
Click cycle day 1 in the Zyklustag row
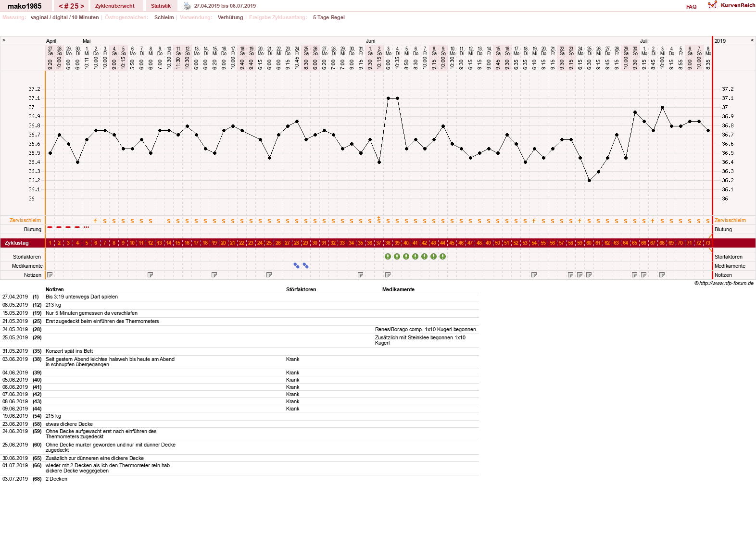point(50,243)
